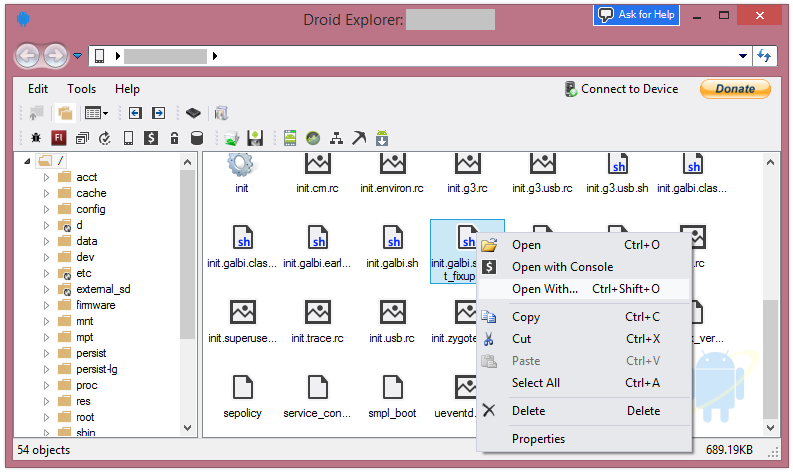The width and height of the screenshot is (793, 473).
Task: Open the Edit menu
Action: (x=38, y=89)
